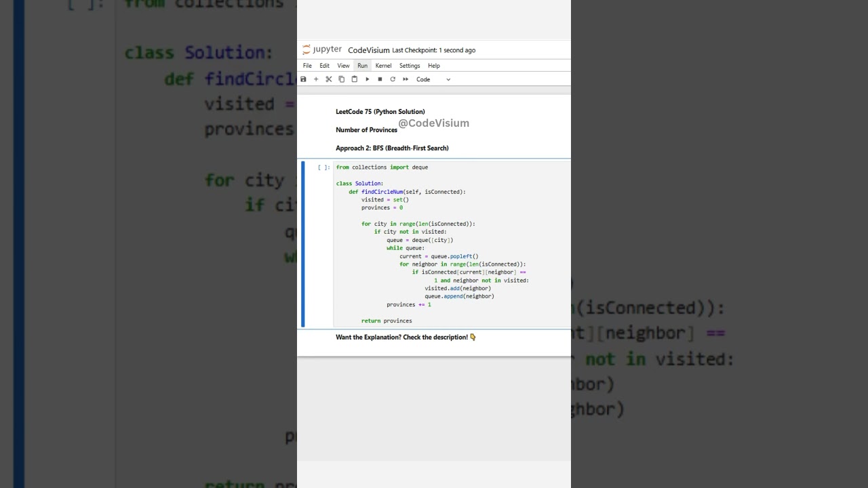Click the empty cell execution prompt
The width and height of the screenshot is (868, 488).
pos(323,167)
